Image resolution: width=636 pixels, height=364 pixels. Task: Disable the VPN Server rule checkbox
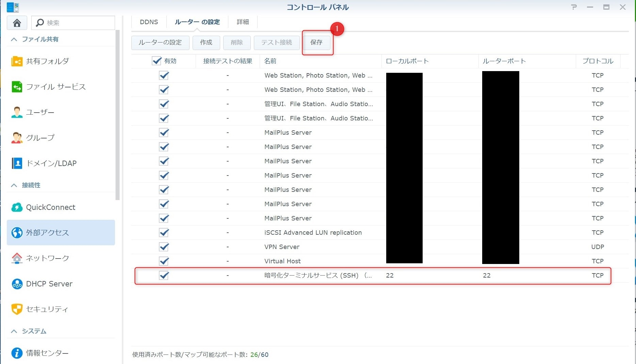click(x=164, y=247)
